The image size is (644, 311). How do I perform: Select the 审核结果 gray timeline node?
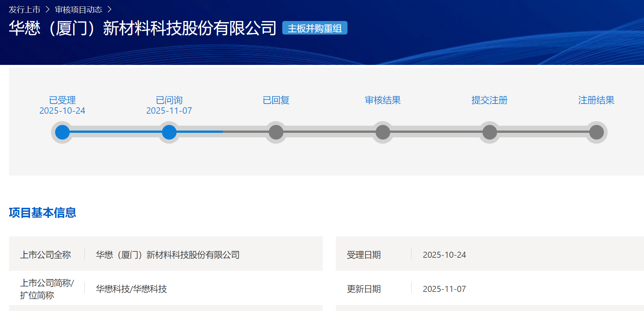[x=383, y=132]
